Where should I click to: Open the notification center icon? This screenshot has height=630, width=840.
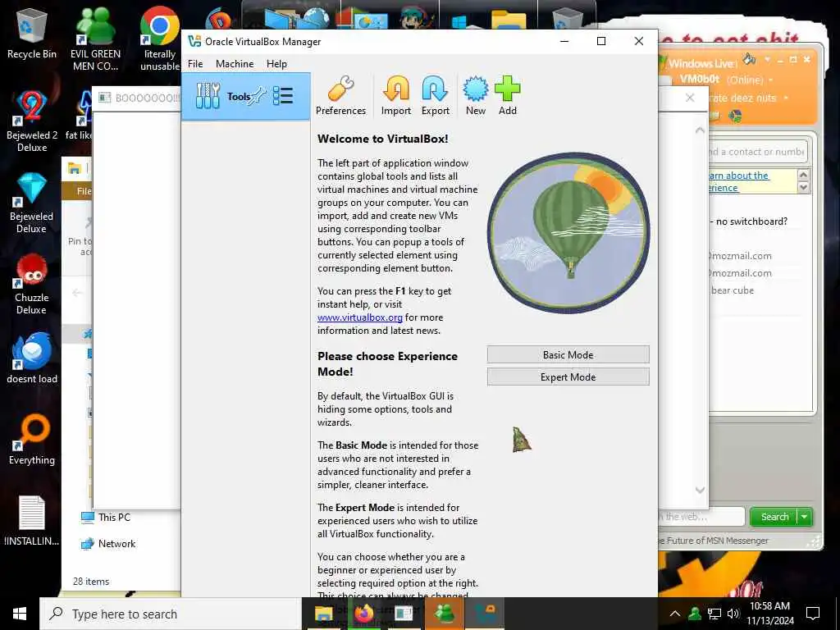813,614
